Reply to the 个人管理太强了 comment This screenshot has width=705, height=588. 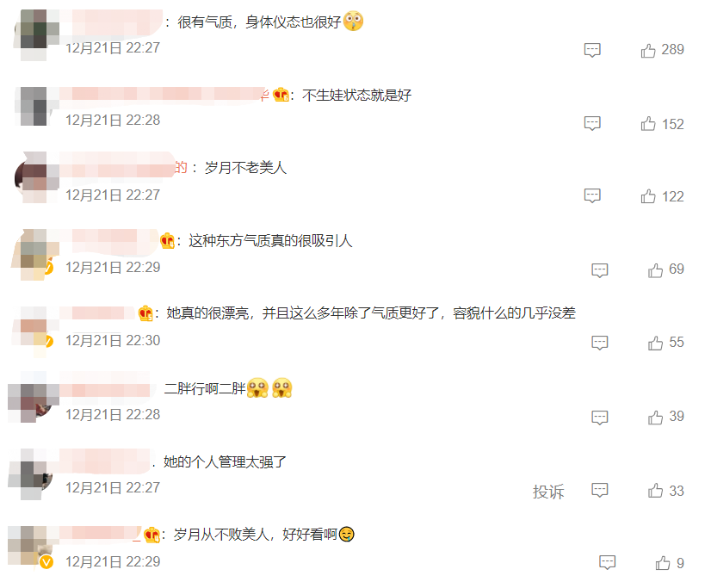[x=600, y=490]
